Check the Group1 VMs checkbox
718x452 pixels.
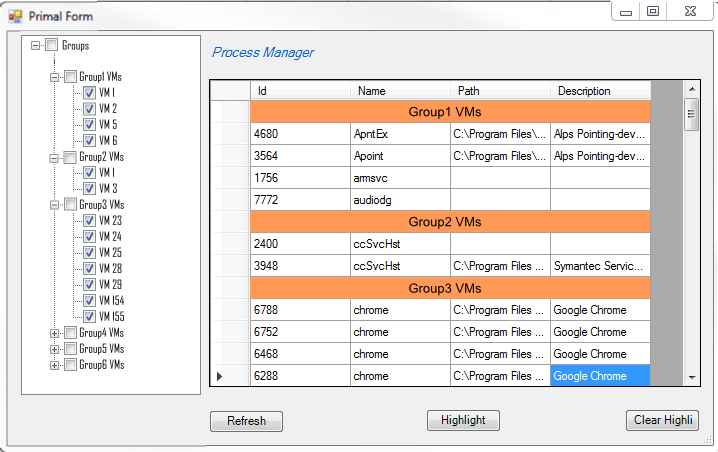[70, 76]
